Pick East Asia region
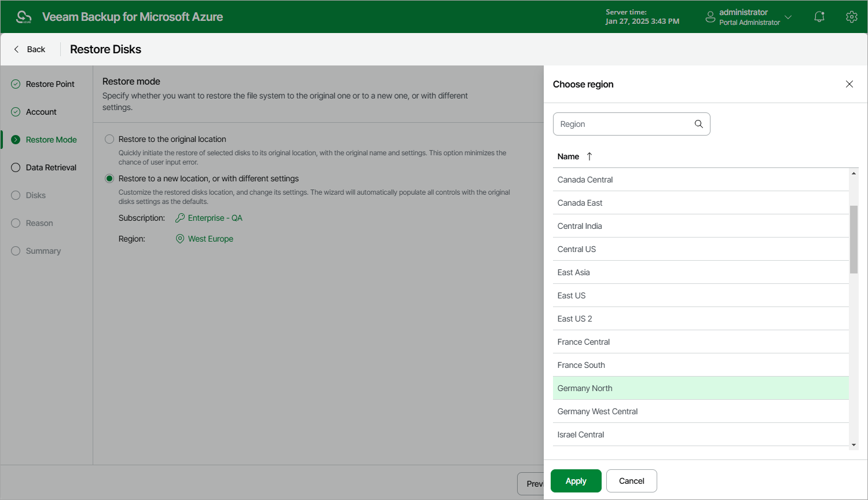The width and height of the screenshot is (868, 500). [701, 272]
